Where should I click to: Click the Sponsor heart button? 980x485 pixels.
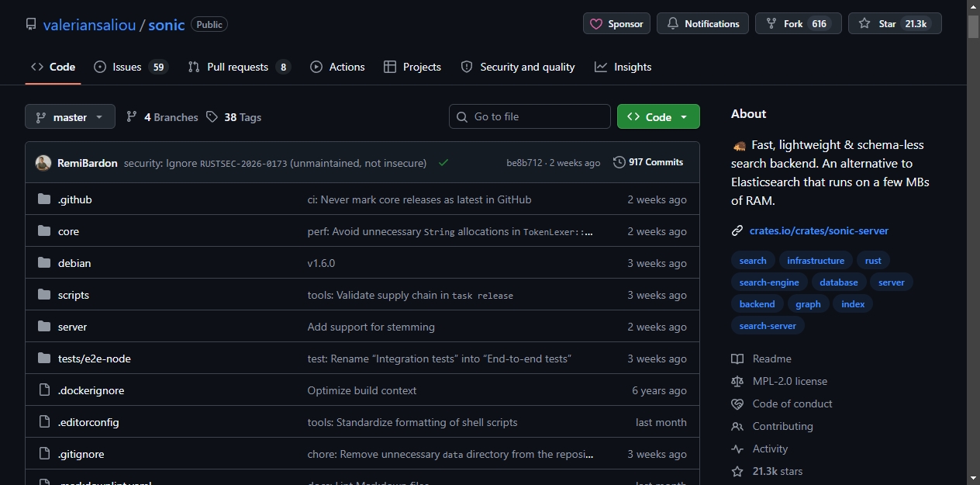point(616,24)
